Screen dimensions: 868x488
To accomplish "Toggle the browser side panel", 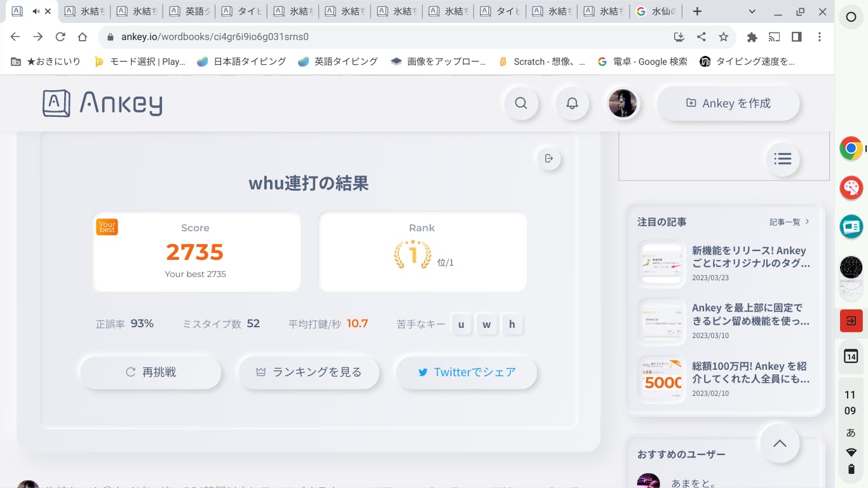I will point(797,37).
